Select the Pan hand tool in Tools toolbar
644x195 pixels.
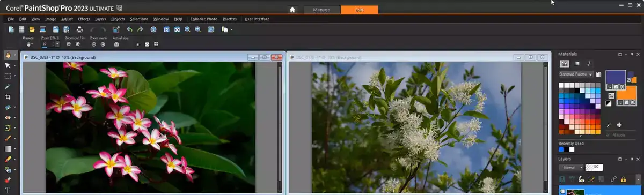pyautogui.click(x=8, y=55)
